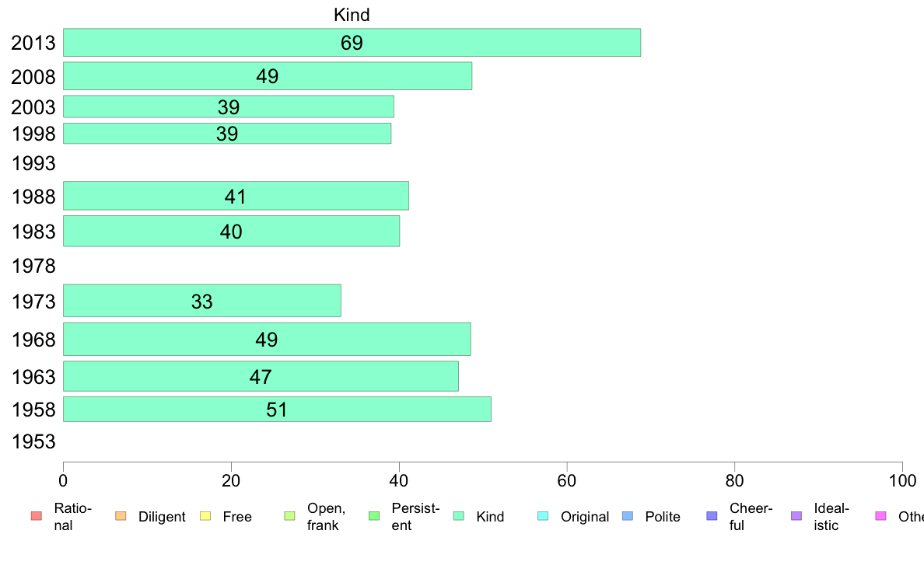This screenshot has width=924, height=572.
Task: Click the 1973 bar showing 33
Action: [x=202, y=301]
